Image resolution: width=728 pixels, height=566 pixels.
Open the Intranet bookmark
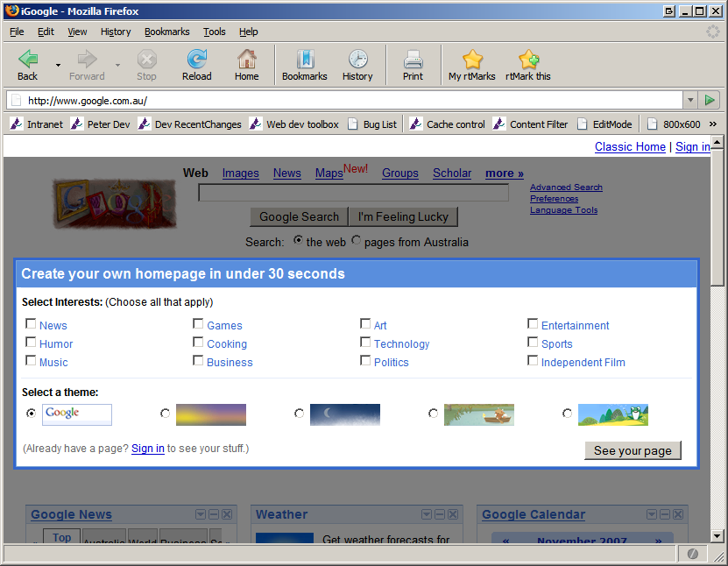pos(37,124)
